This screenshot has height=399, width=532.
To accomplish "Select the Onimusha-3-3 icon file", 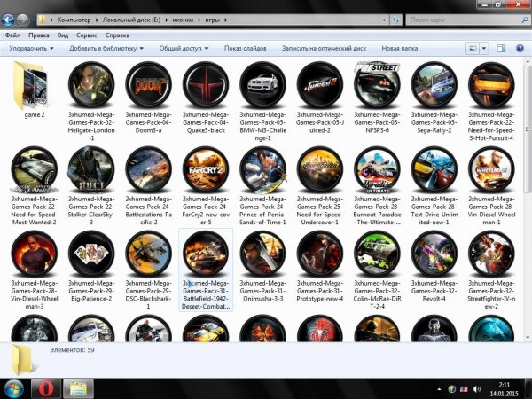I will click(262, 266).
